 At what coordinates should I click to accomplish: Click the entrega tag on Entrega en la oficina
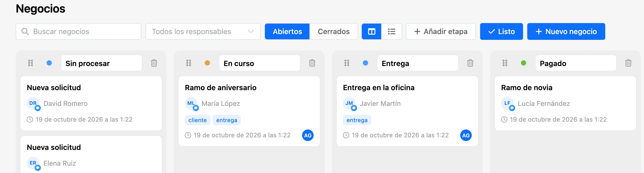tap(357, 120)
